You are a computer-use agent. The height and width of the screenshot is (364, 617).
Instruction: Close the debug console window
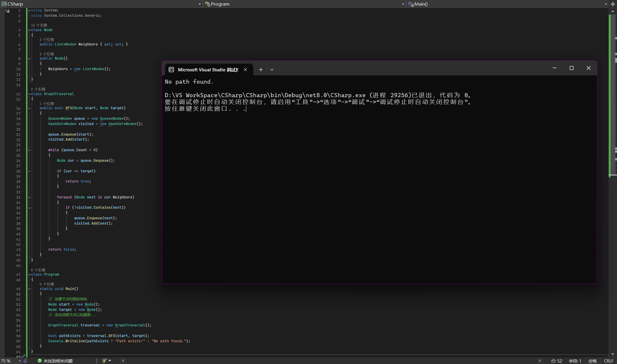(x=589, y=68)
